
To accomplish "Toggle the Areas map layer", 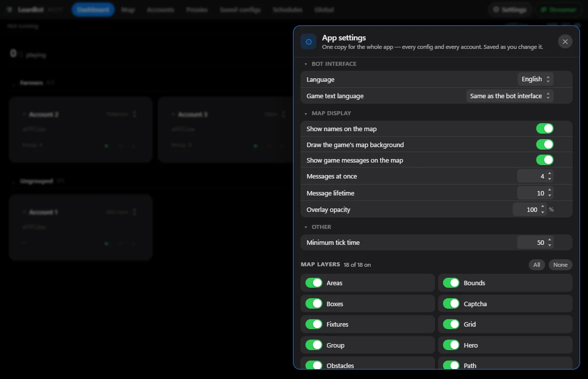I will tap(314, 283).
